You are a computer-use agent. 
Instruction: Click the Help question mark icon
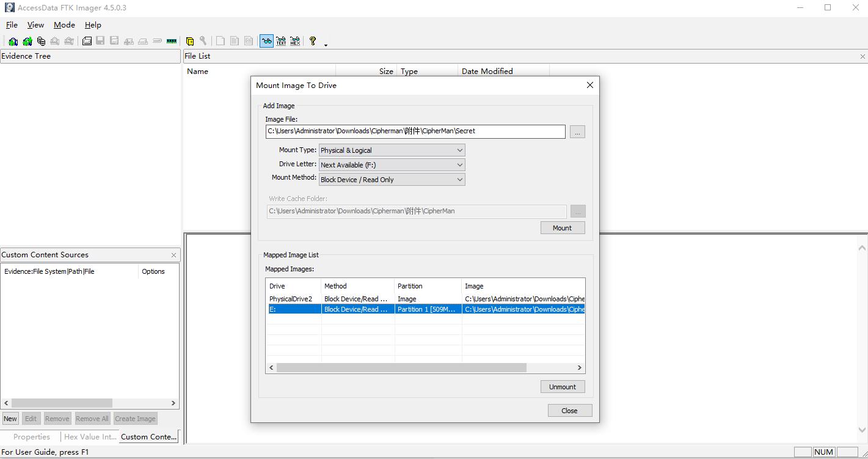313,41
